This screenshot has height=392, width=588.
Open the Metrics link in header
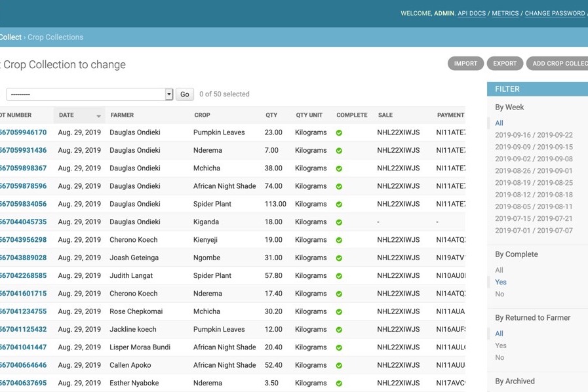coord(505,13)
